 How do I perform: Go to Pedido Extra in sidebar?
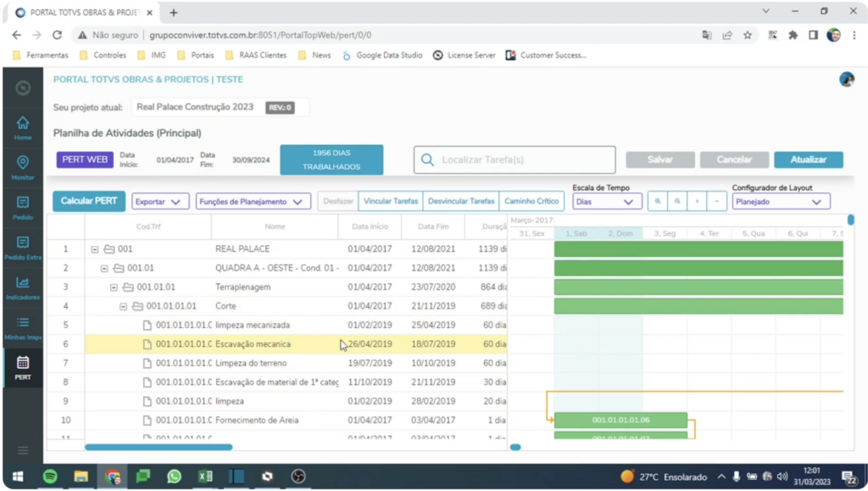tap(23, 247)
